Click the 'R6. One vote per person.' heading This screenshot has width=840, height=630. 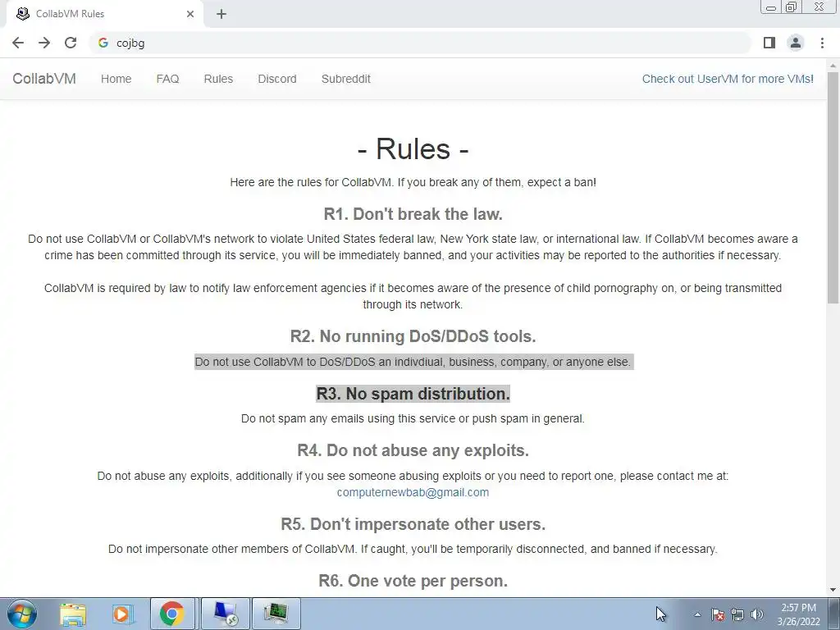click(x=413, y=580)
